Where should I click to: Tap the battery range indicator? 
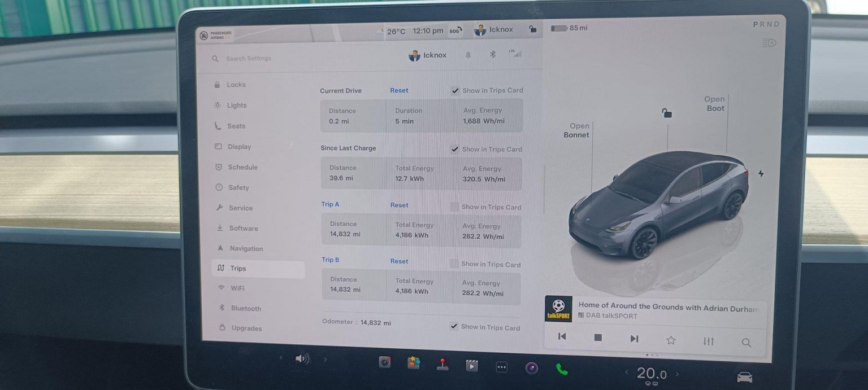pyautogui.click(x=569, y=28)
